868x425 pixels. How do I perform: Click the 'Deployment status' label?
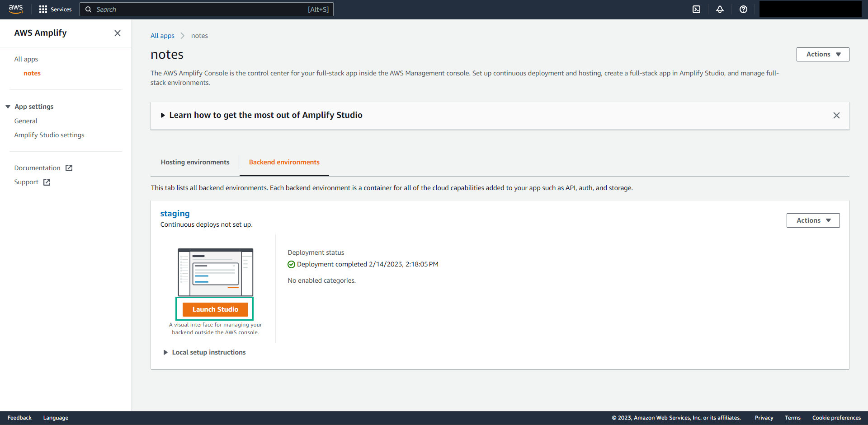click(316, 252)
